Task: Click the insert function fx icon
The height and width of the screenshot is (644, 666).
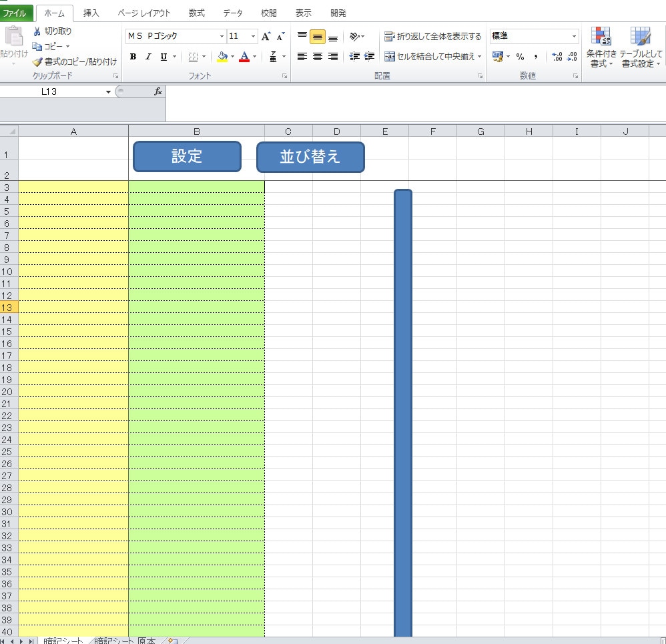Action: click(158, 91)
